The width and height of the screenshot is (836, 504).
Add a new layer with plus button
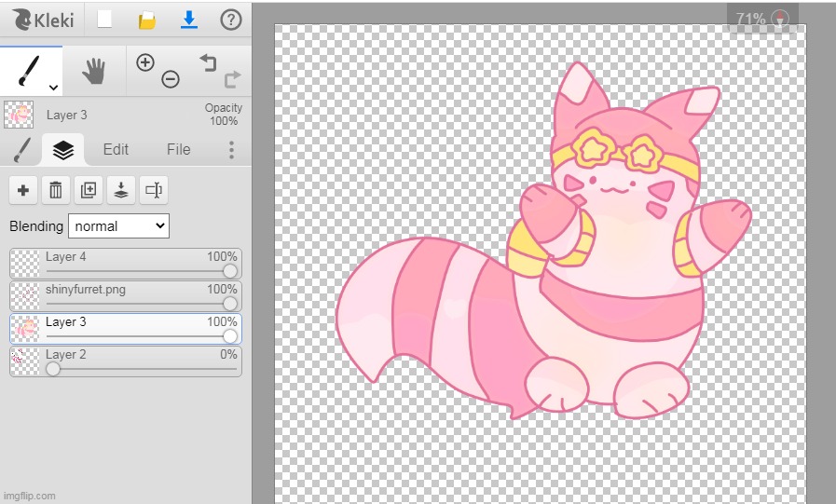(x=23, y=190)
